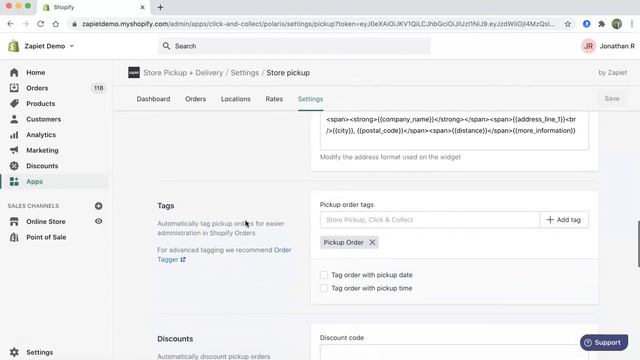Click the search magnifier icon
640x360 pixels.
(x=166, y=46)
